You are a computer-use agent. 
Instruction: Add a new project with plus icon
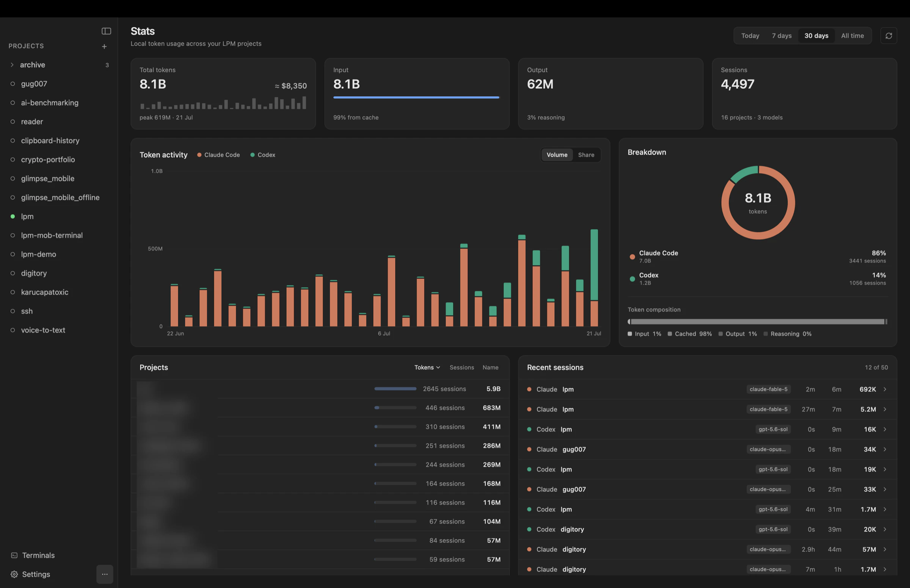104,47
